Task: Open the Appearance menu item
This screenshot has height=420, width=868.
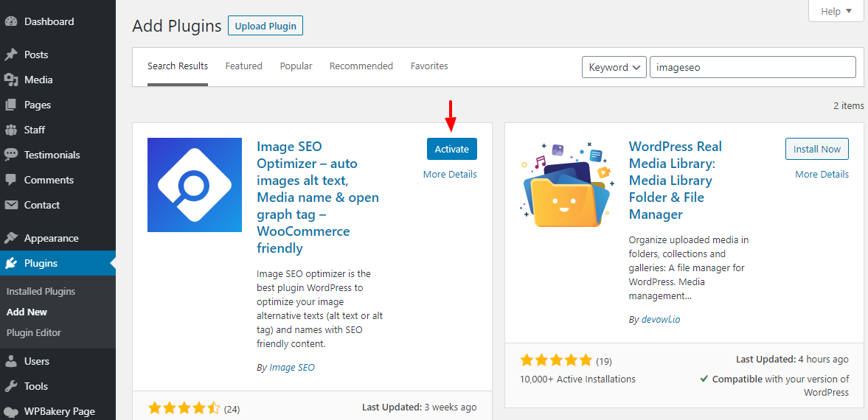Action: tap(52, 239)
